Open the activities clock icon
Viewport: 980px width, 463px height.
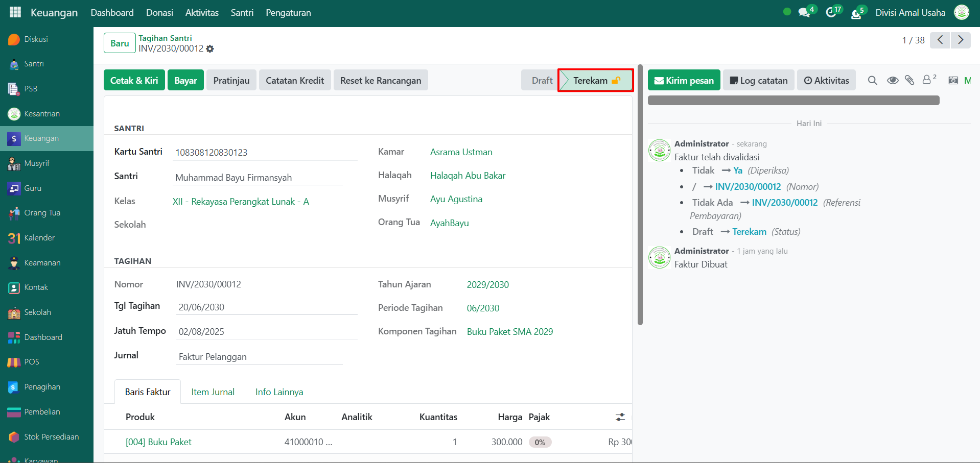coord(831,12)
